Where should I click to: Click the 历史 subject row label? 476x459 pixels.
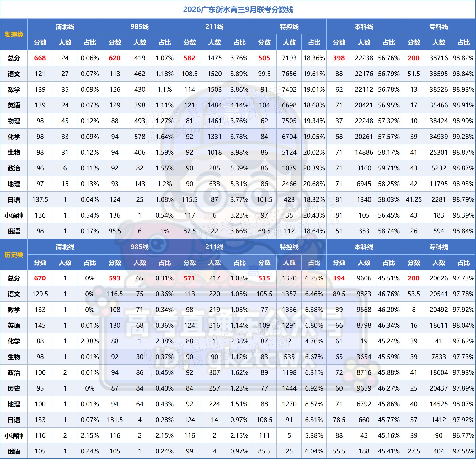pos(14,388)
